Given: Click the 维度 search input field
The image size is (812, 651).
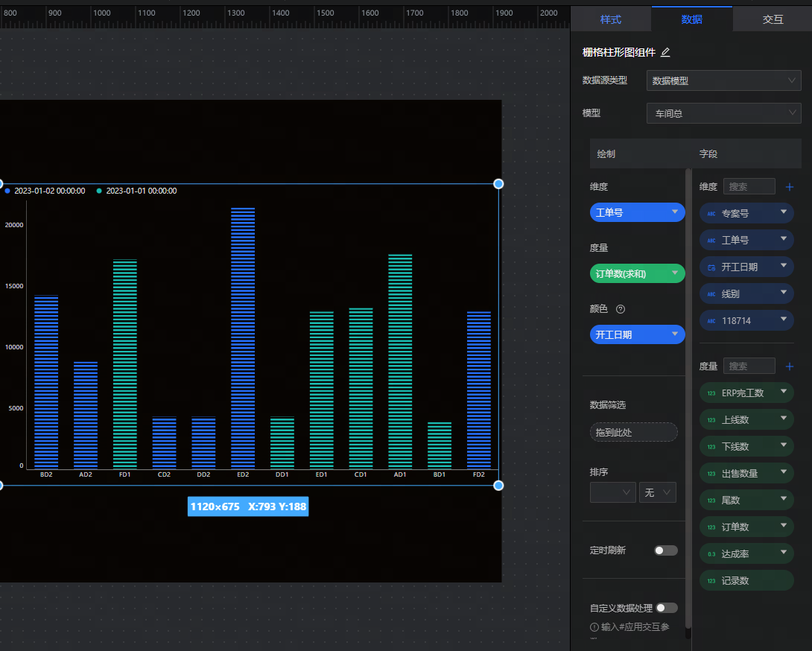Looking at the screenshot, I should tap(749, 187).
